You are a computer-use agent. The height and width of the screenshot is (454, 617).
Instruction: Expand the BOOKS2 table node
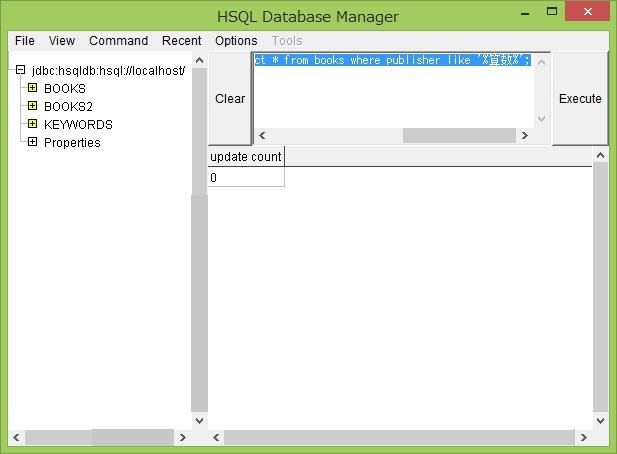[x=32, y=106]
